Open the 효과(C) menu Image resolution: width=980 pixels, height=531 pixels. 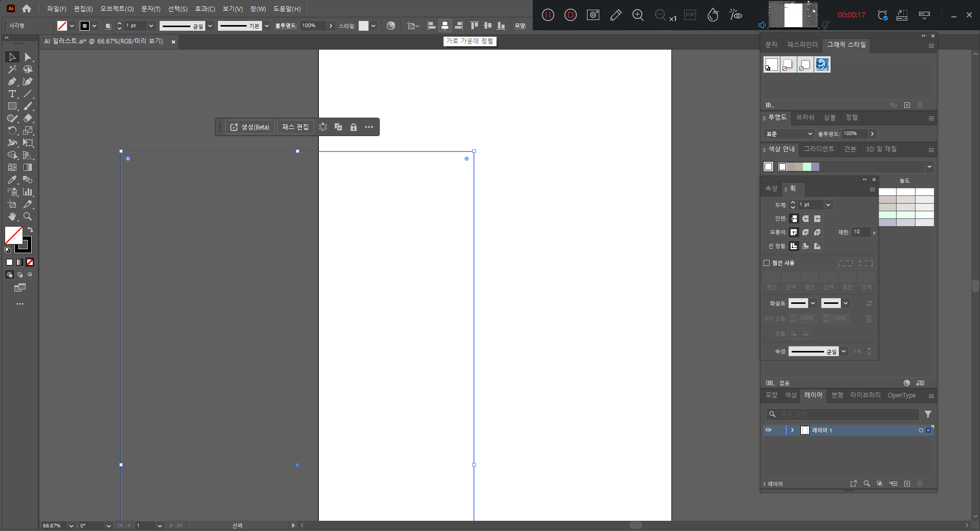tap(205, 9)
